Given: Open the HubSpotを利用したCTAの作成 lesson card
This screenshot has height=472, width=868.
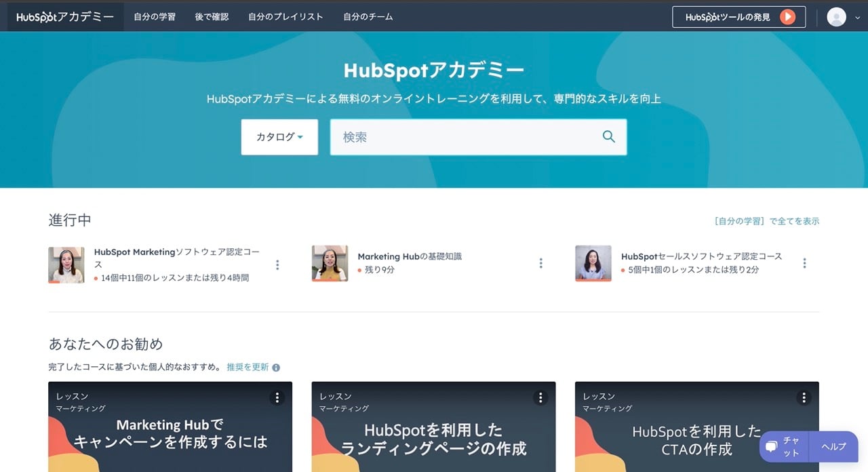Looking at the screenshot, I should click(697, 427).
